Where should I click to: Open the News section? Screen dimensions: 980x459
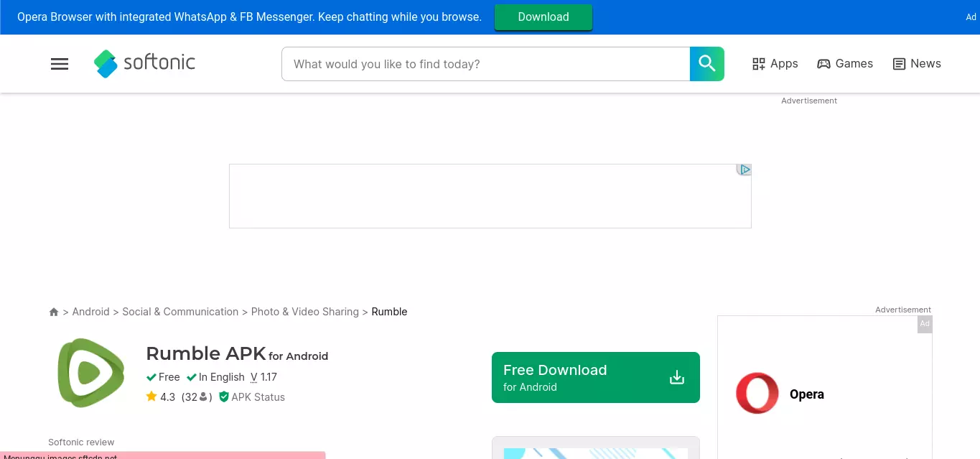pyautogui.click(x=917, y=64)
